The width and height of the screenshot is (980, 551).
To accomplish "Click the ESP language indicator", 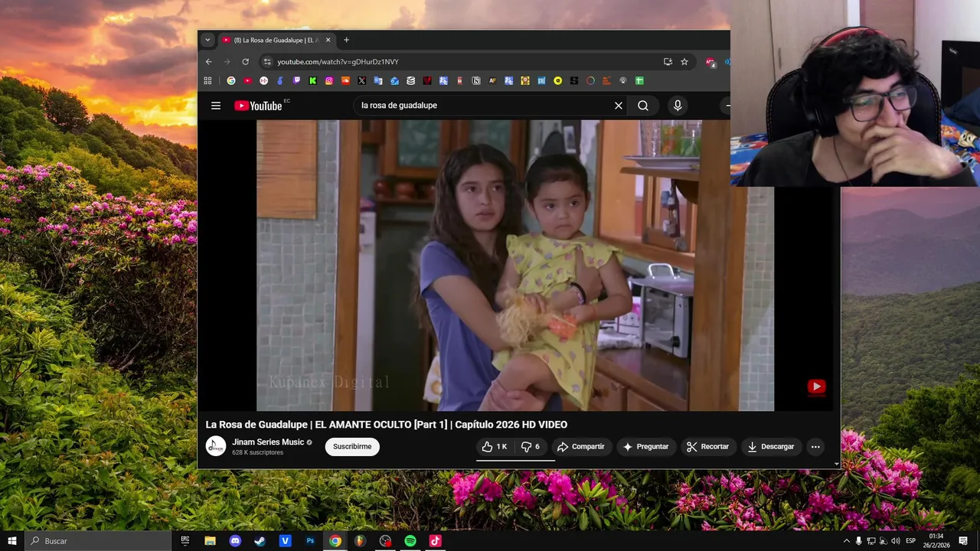I will tap(911, 540).
